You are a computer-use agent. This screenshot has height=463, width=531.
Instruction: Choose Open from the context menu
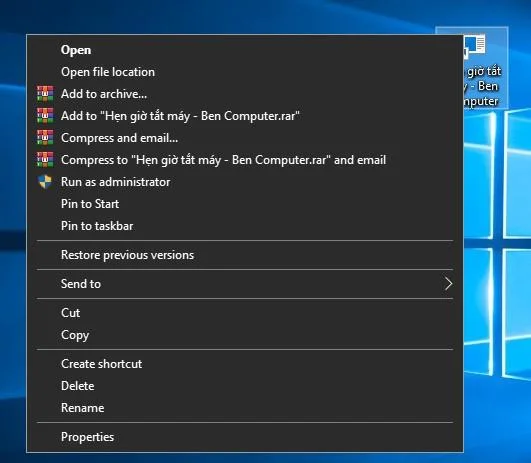[245, 50]
